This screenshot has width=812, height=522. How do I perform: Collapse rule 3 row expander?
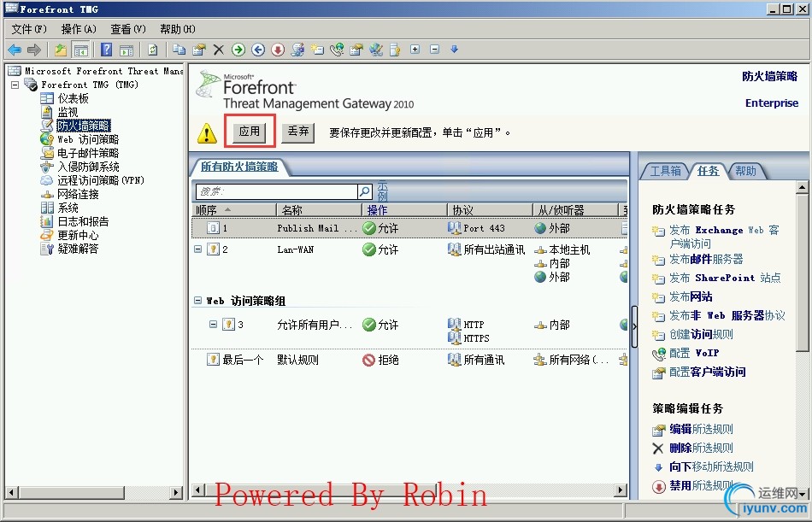(213, 324)
